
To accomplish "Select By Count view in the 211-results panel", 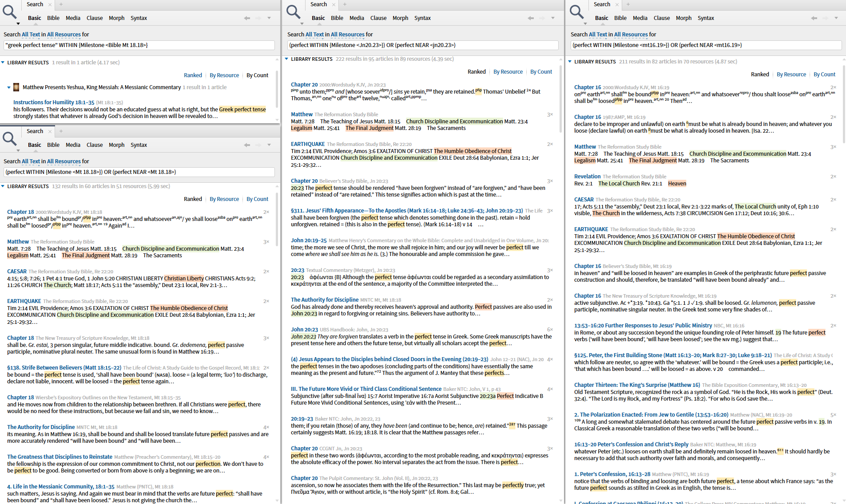I will pyautogui.click(x=825, y=75).
